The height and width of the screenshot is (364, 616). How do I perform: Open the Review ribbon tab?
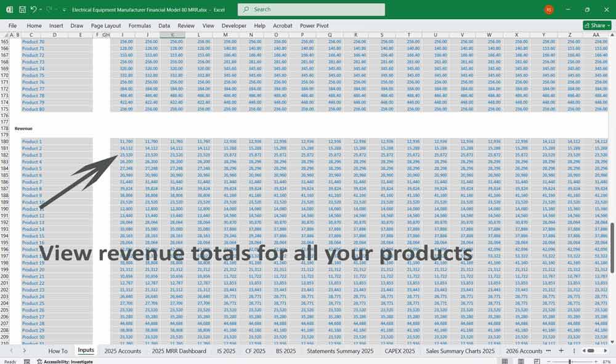[x=186, y=25]
